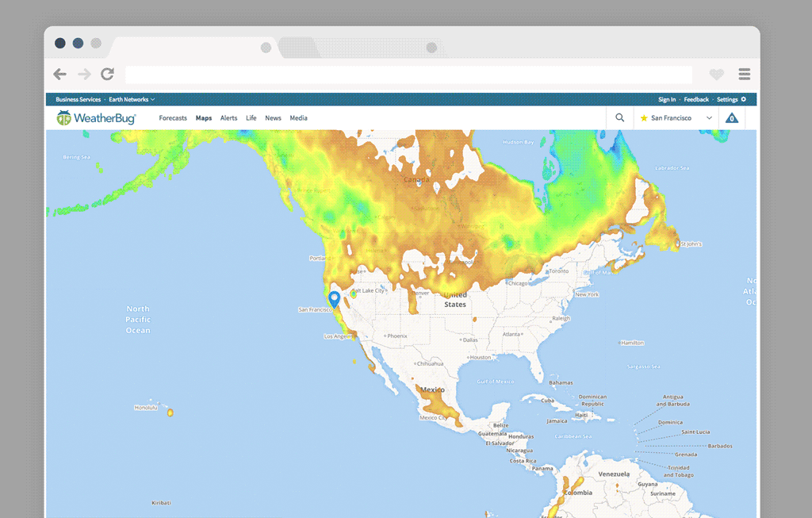Reload the page with refresh icon
Screen dimensions: 812x518
(107, 74)
